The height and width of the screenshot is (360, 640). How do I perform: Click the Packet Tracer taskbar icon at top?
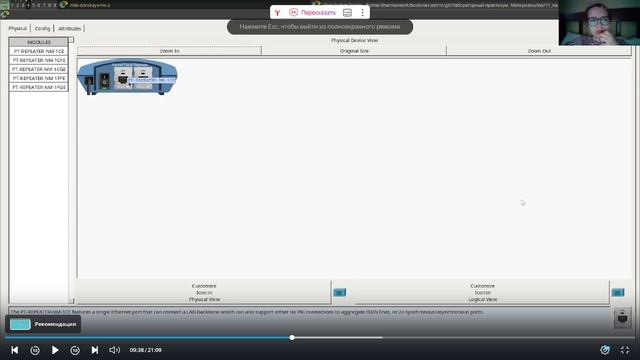(x=64, y=4)
